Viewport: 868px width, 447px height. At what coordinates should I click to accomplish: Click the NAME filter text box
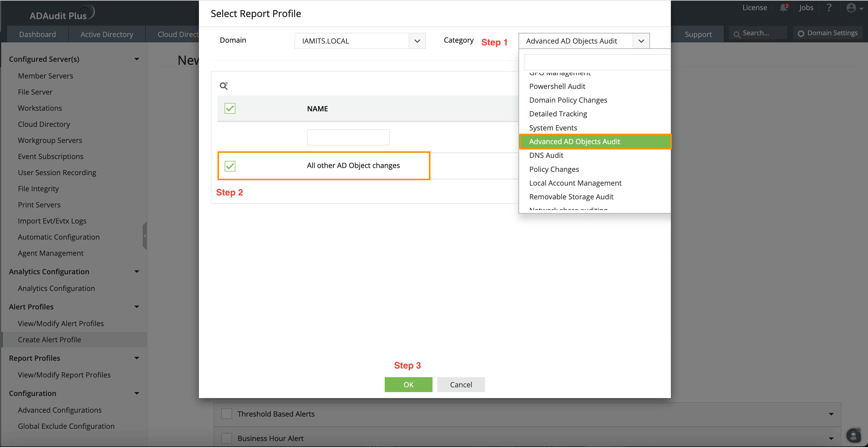tap(348, 137)
